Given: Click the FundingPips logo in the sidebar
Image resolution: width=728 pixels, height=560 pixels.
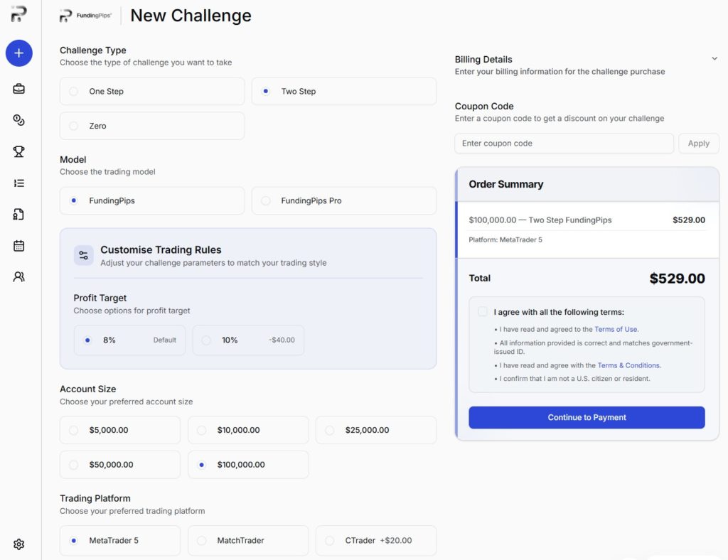Looking at the screenshot, I should coord(18,14).
